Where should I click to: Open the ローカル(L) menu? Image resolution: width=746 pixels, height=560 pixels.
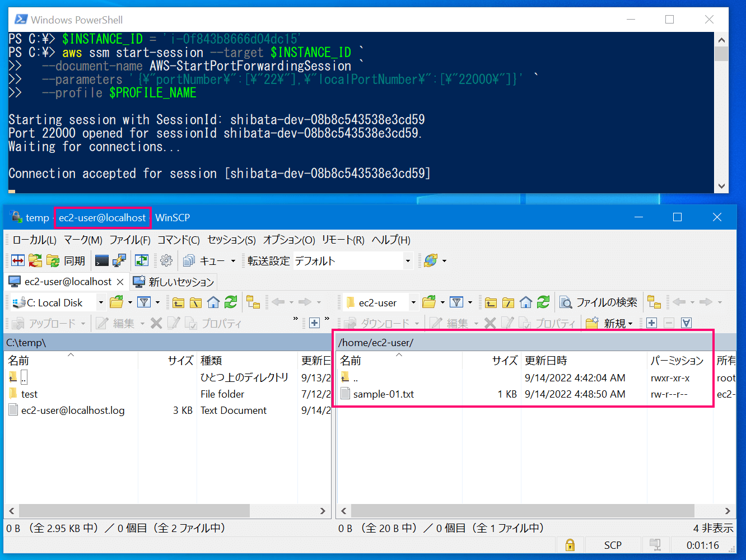click(x=34, y=240)
